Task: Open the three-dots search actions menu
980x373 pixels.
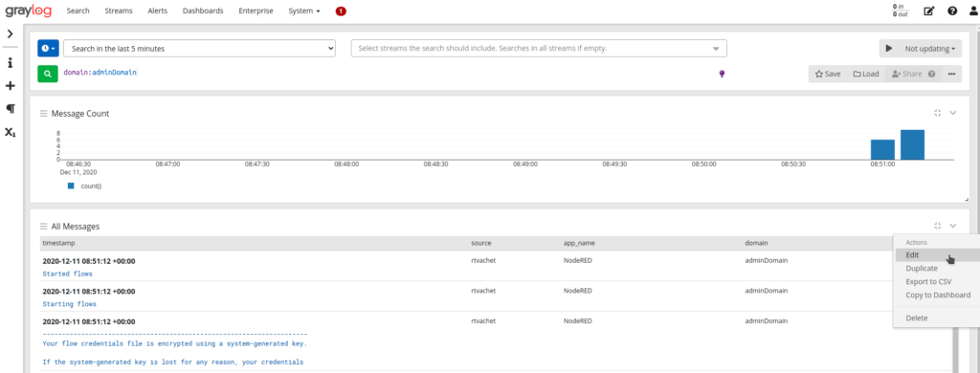Action: click(x=952, y=74)
